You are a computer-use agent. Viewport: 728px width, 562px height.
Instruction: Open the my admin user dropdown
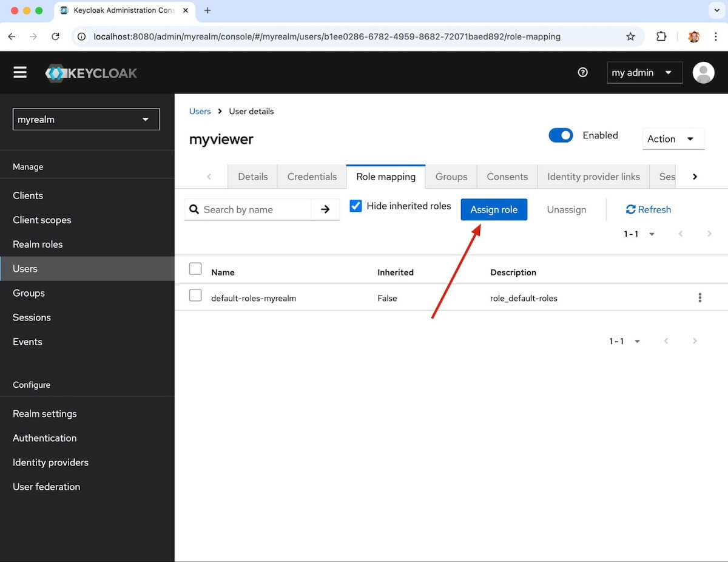click(644, 73)
